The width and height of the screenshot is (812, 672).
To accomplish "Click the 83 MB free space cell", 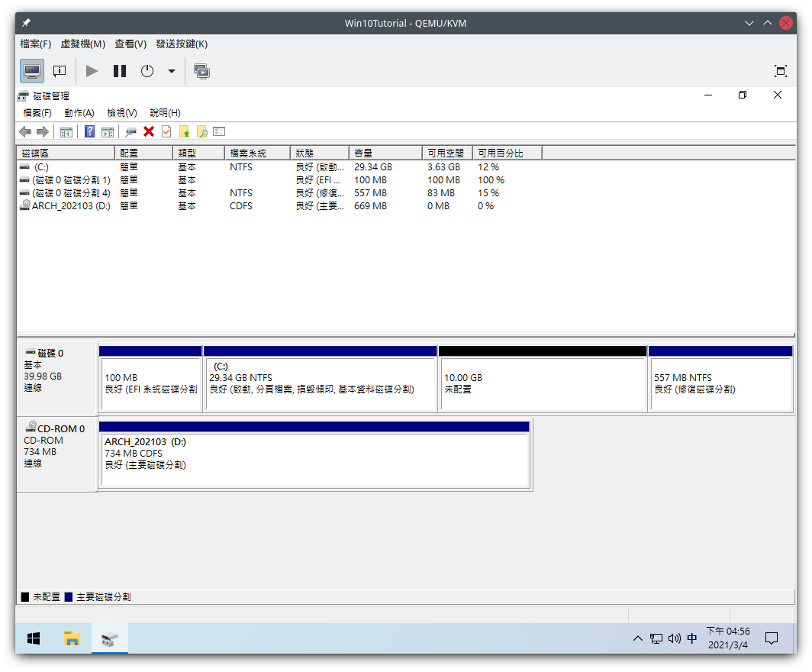I will pyautogui.click(x=441, y=192).
